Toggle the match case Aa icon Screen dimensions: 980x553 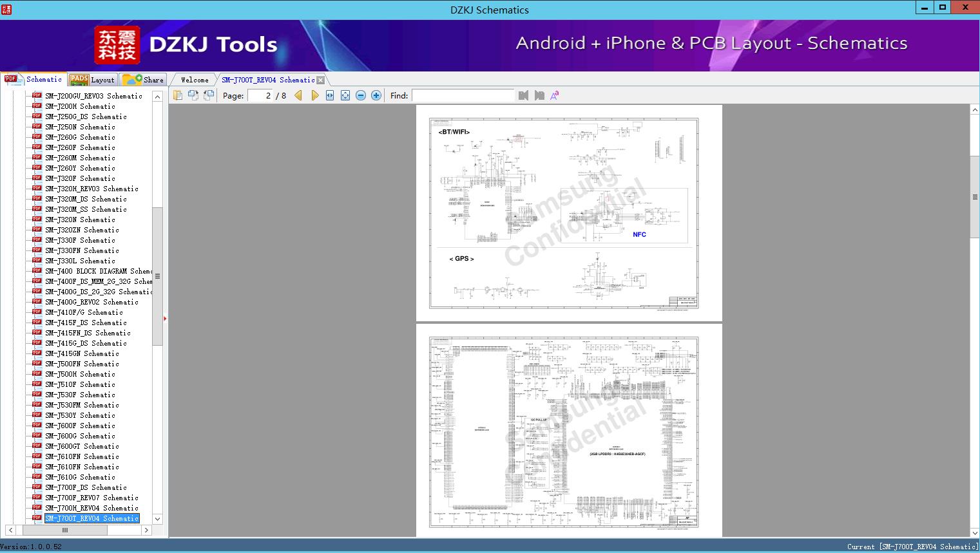pos(554,95)
